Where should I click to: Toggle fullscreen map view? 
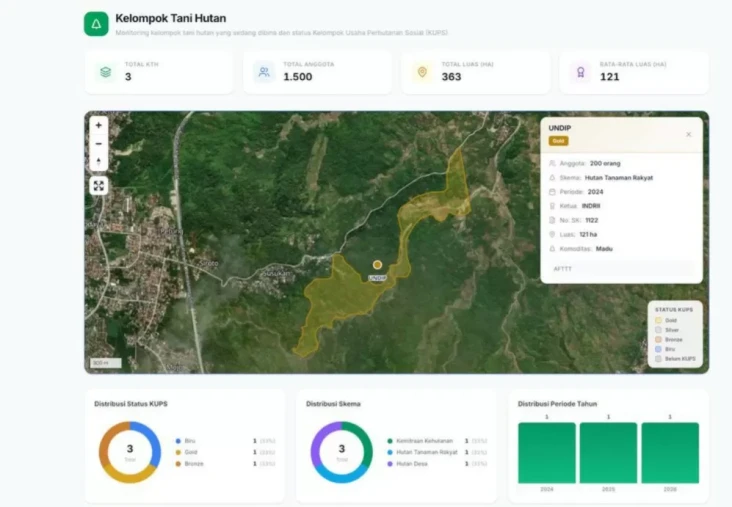99,186
